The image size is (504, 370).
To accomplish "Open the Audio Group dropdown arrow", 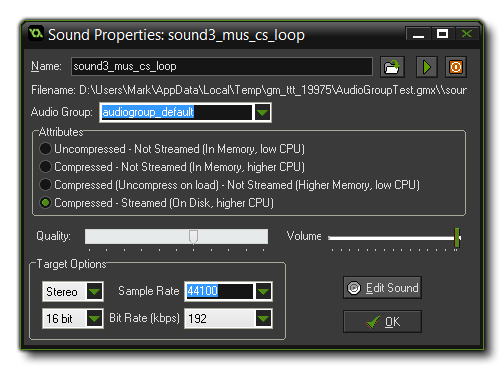I will click(262, 112).
